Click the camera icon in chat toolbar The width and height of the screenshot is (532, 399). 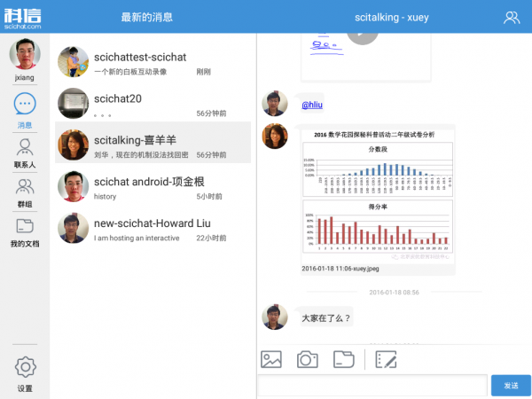click(x=308, y=359)
